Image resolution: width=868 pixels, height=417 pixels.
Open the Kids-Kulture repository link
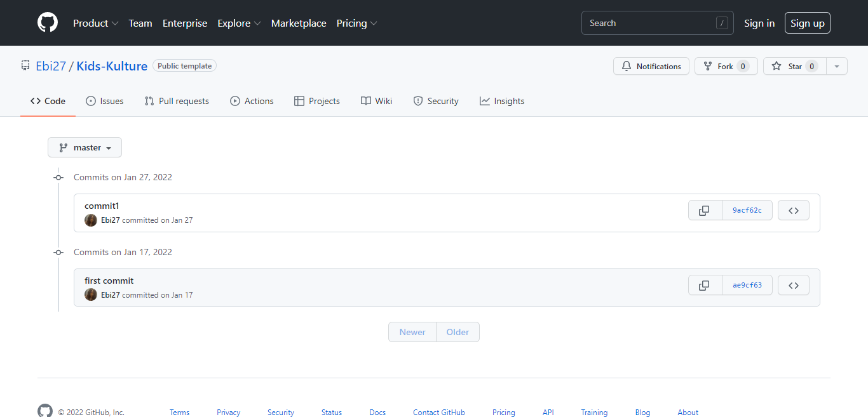(112, 66)
